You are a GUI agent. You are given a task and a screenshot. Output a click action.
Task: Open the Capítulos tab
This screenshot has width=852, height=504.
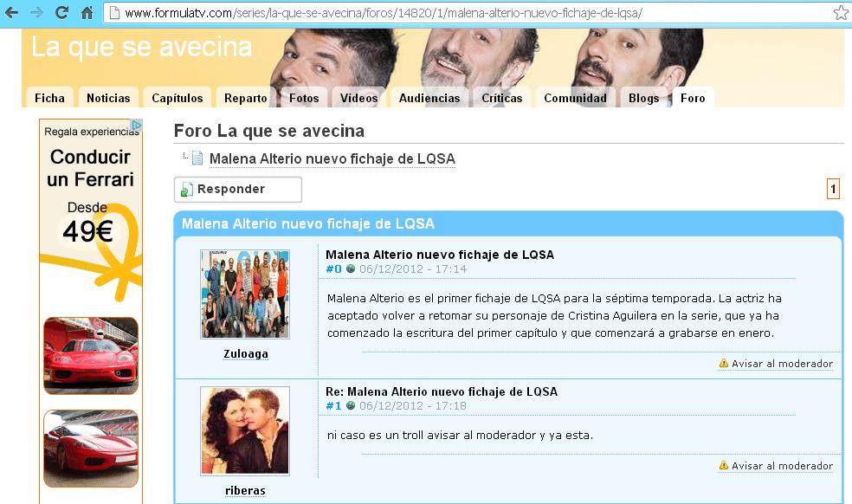point(177,98)
